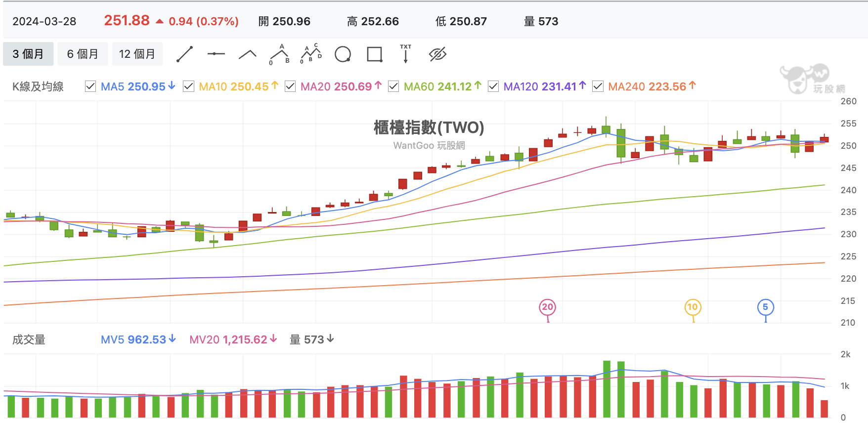The width and height of the screenshot is (868, 423).
Task: Toggle hide drawings eye icon
Action: coord(438,54)
